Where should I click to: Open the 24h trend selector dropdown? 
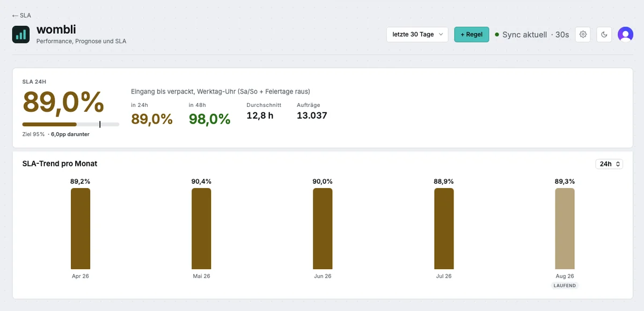click(x=609, y=164)
